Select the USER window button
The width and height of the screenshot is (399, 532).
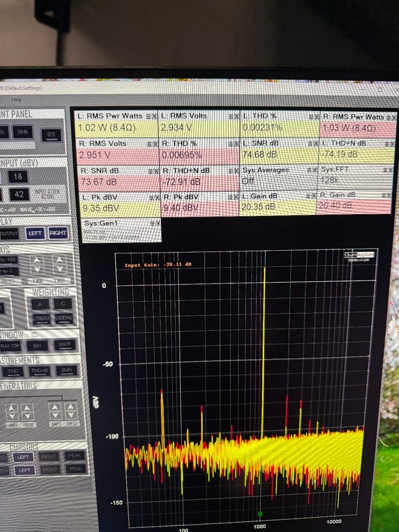point(65,344)
